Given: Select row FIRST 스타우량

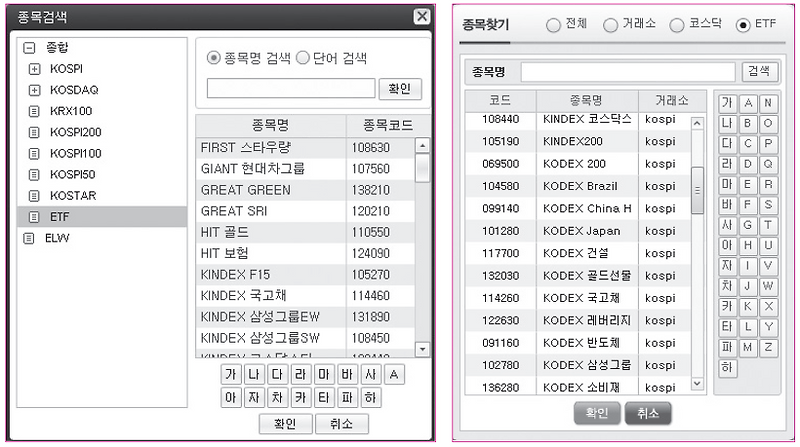Looking at the screenshot, I should (x=305, y=148).
